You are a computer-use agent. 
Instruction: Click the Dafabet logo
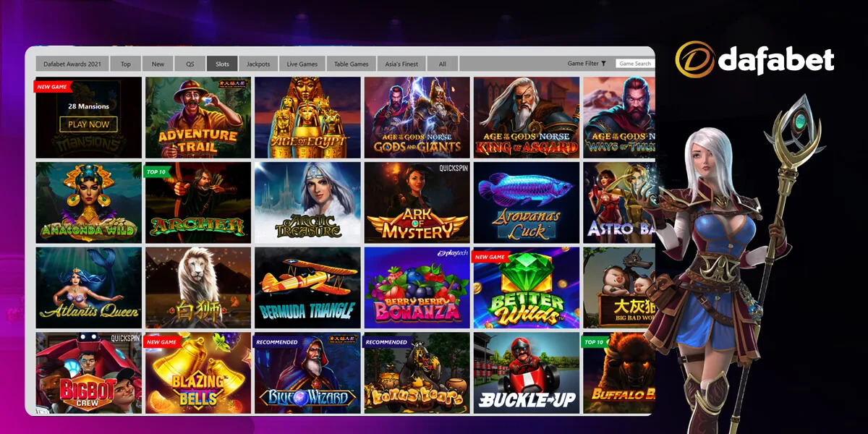click(x=754, y=59)
